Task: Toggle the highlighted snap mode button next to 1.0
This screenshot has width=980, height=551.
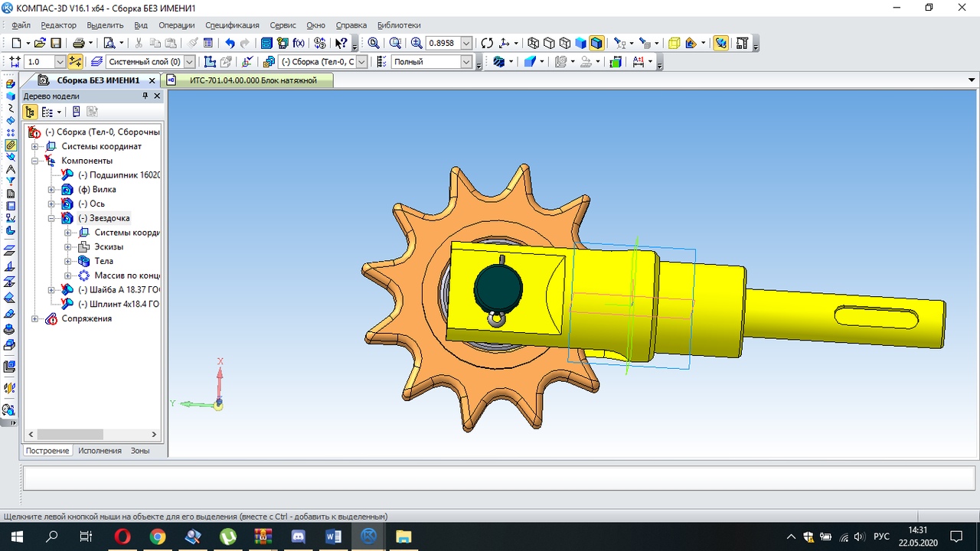Action: pos(75,62)
